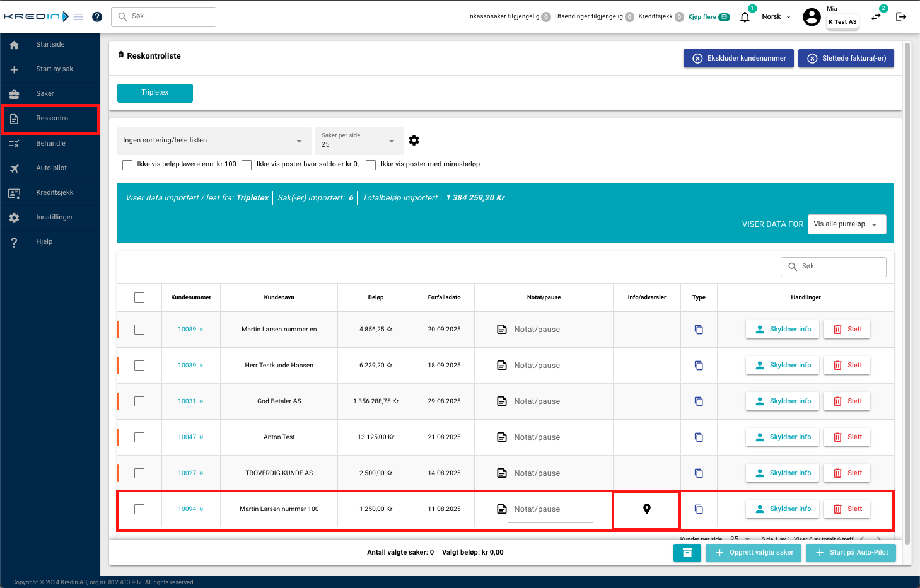Viewport: 920px width, 588px height.
Task: Click the location pin for Martin Larsen nummer 100
Action: point(646,509)
